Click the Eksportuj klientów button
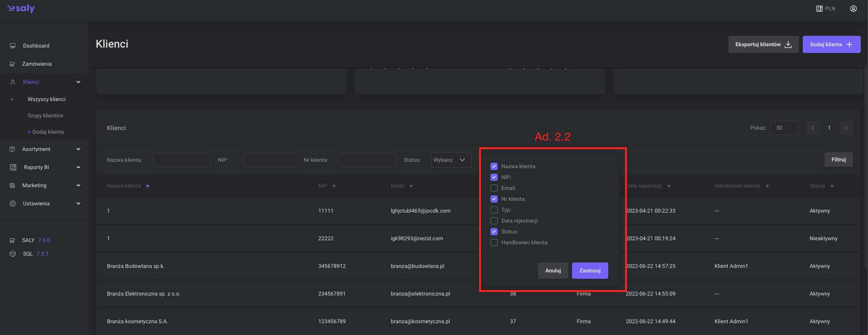The height and width of the screenshot is (335, 868). (763, 44)
